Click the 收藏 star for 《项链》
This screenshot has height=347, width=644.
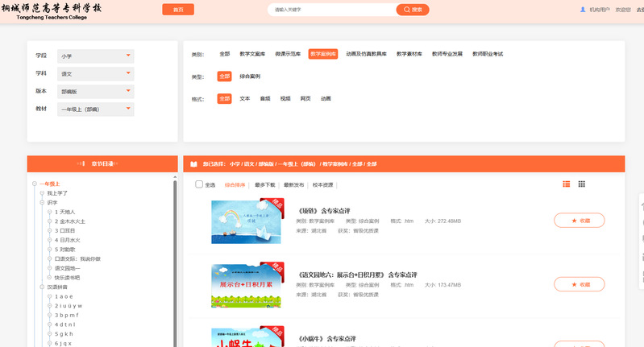tap(579, 220)
